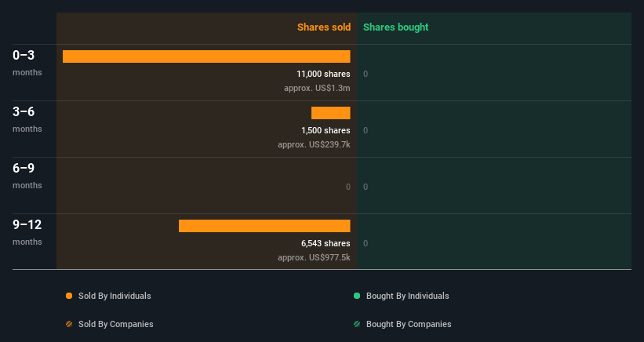Click the shares bought zero in 6–9 months row
This screenshot has height=342, width=644.
coord(366,187)
